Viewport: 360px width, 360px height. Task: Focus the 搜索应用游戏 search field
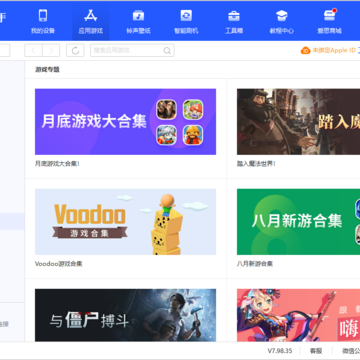132,50
